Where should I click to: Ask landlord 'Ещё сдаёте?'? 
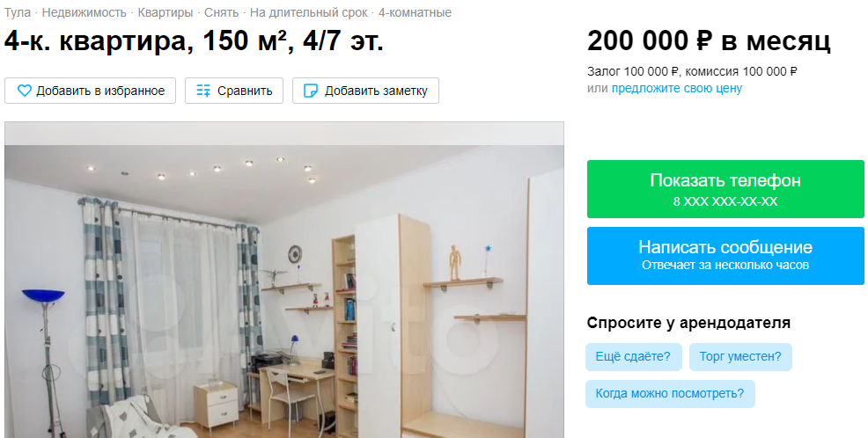(633, 357)
